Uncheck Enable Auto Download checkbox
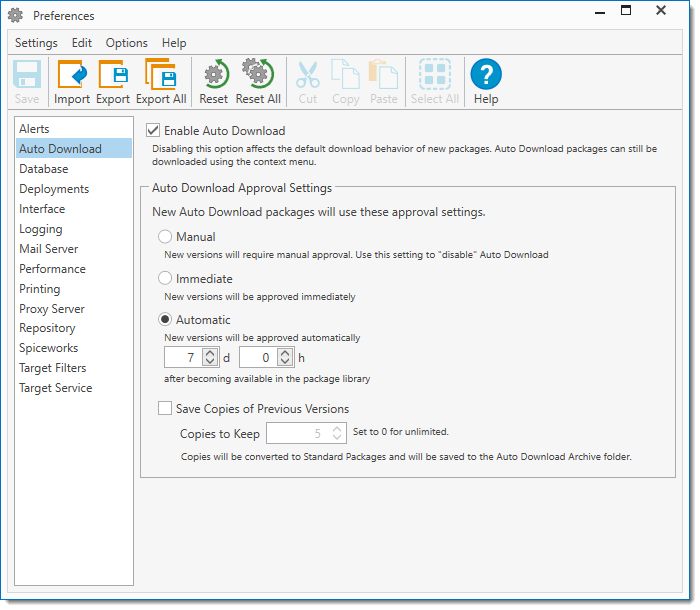The height and width of the screenshot is (610, 700). point(153,131)
